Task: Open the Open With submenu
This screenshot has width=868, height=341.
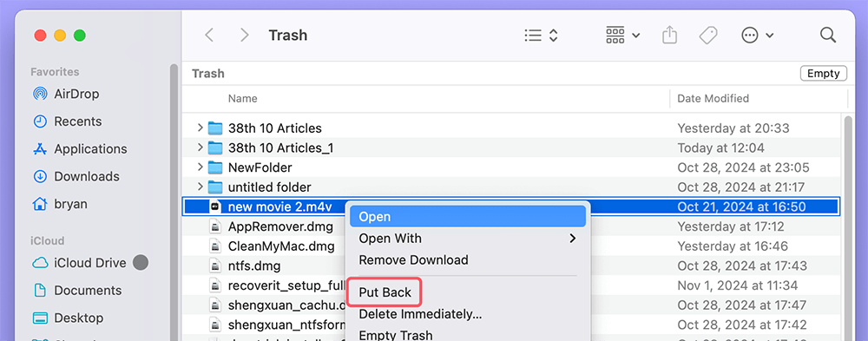Action: click(468, 239)
